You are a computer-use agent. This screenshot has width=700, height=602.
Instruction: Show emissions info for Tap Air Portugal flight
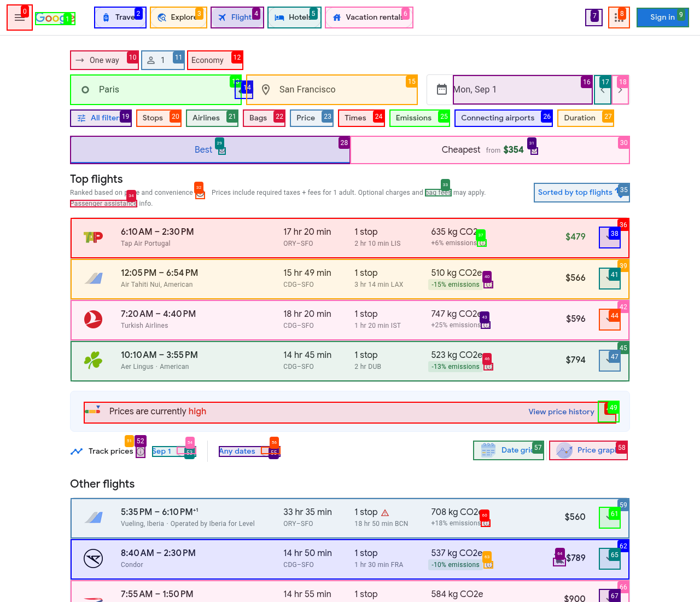[x=482, y=243]
